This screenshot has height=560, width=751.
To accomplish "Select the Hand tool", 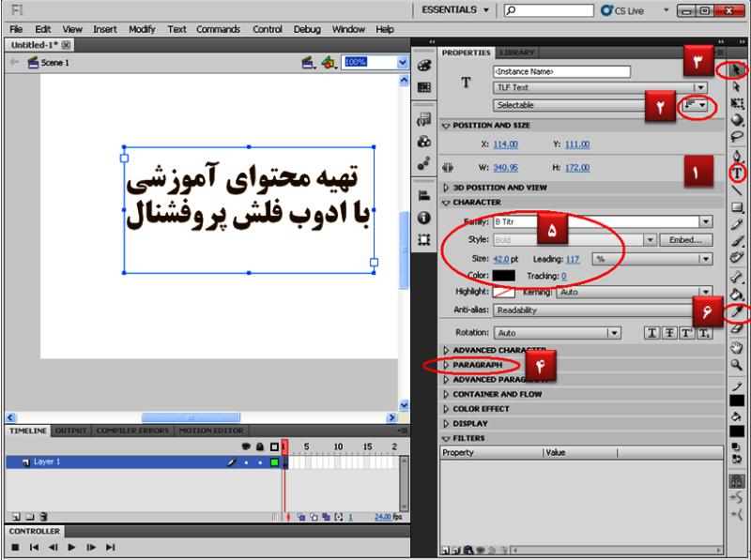I will click(737, 348).
